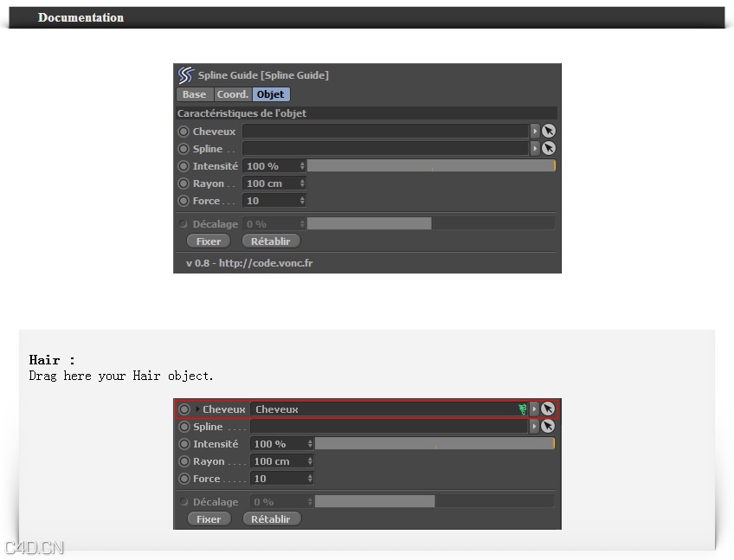
Task: Switch to the Coord. tab
Action: pos(232,93)
